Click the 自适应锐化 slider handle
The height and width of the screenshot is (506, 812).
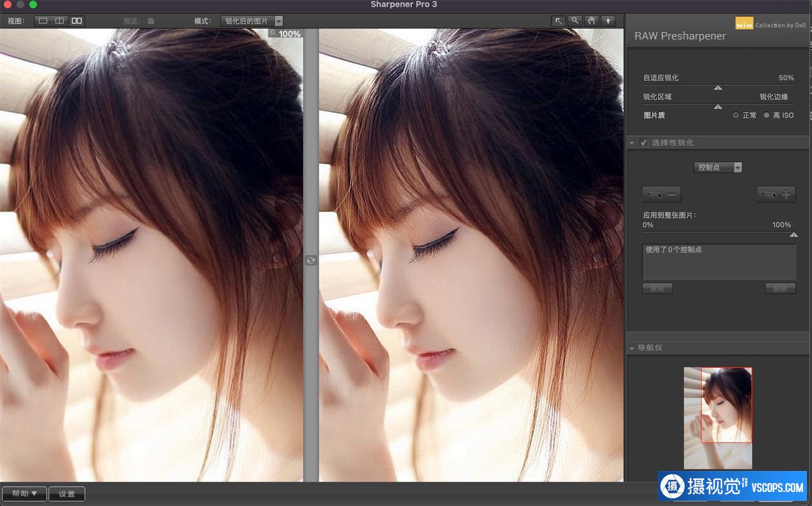[x=718, y=88]
